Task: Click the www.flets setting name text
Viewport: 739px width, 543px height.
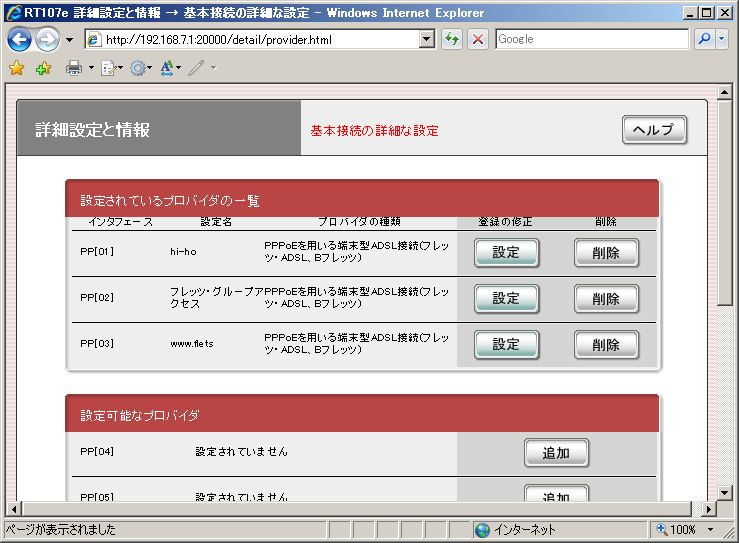Action: [x=192, y=344]
